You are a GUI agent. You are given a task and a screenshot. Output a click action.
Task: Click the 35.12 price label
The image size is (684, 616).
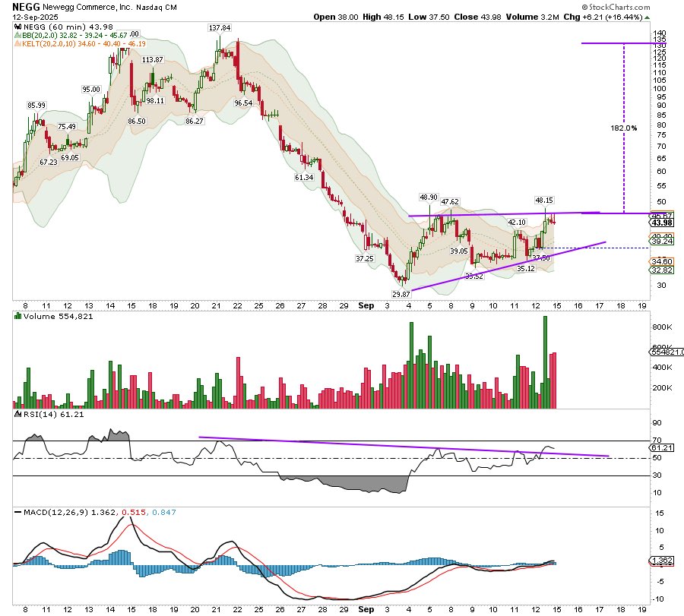point(526,269)
